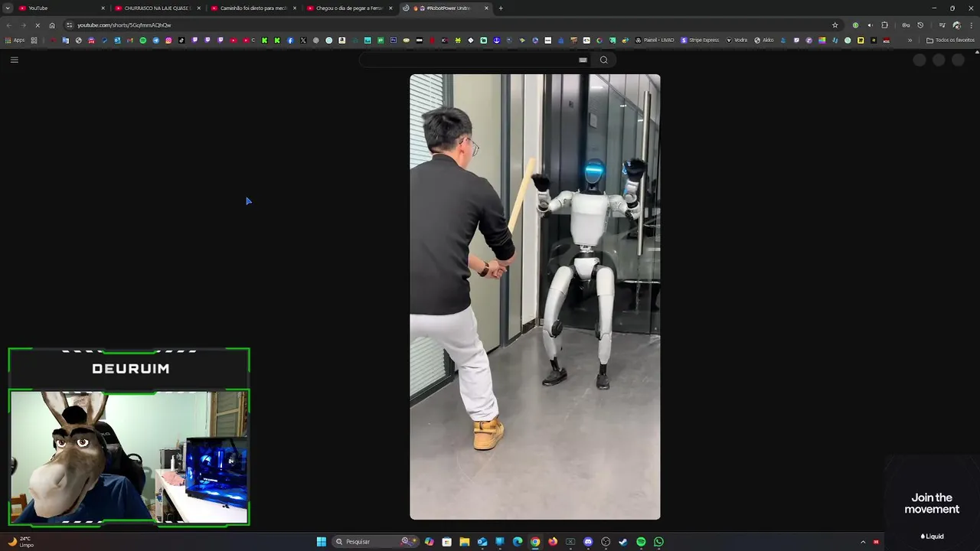Click the robot Shorts video player
Viewport: 980px width, 551px height.
point(534,297)
